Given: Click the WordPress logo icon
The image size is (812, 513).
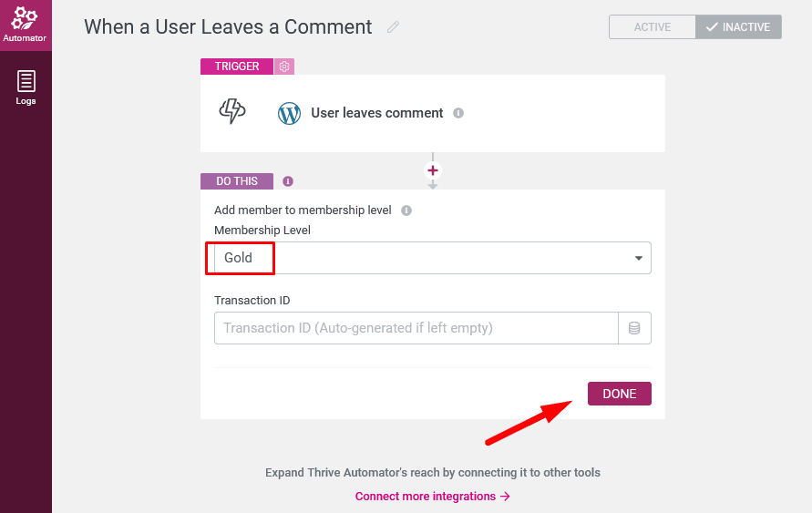Looking at the screenshot, I should (x=289, y=113).
